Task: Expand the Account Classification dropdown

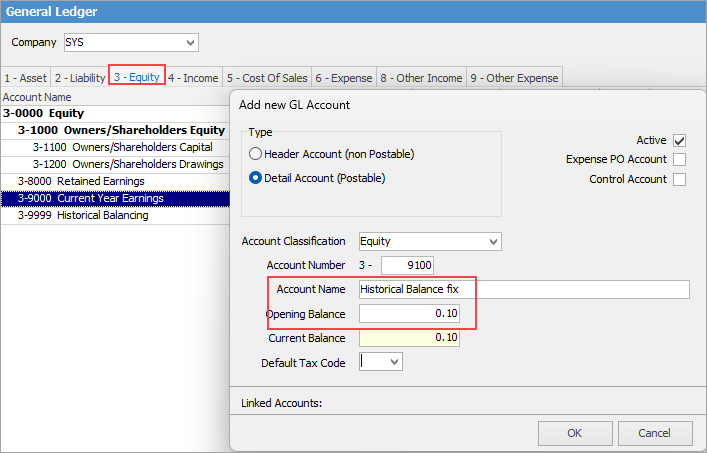Action: click(491, 241)
